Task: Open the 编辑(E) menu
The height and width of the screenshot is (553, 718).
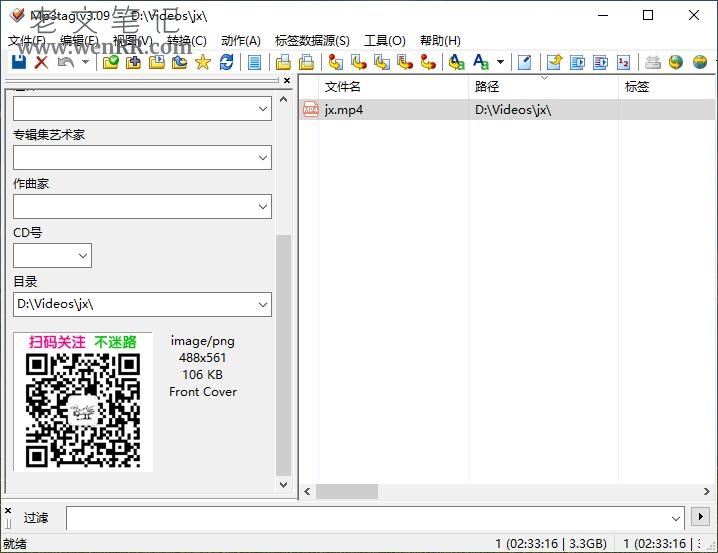Action: 80,41
